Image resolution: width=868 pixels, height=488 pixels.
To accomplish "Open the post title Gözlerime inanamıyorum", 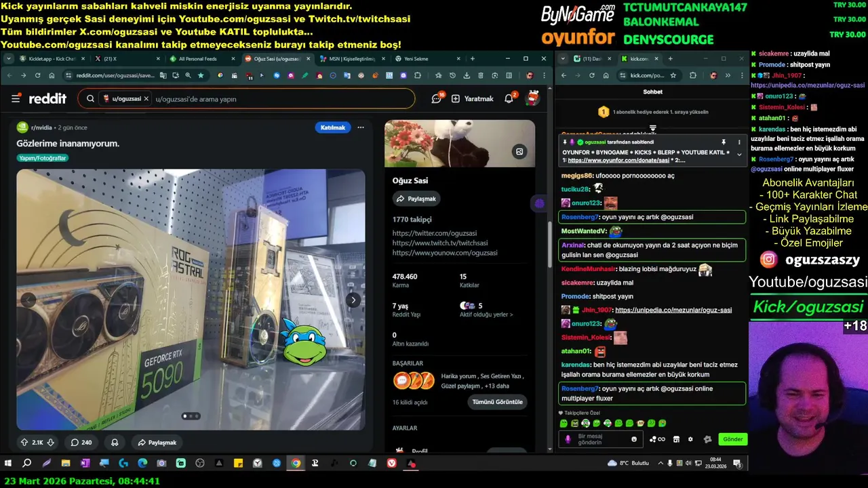I will (68, 144).
